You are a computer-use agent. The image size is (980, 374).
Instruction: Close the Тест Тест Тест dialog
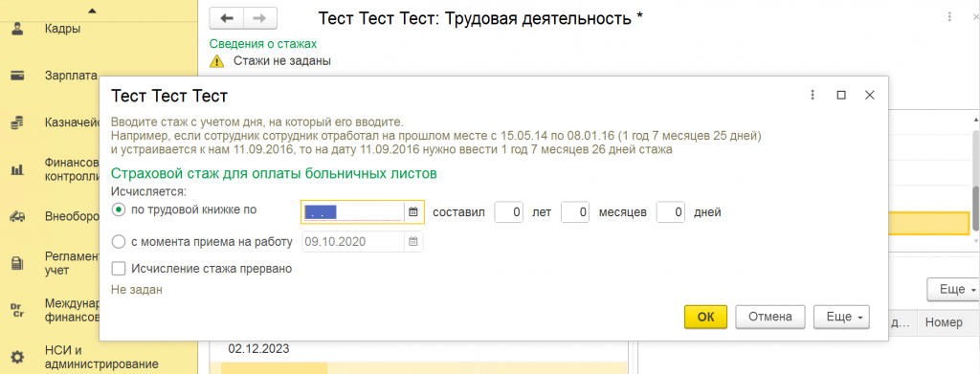[869, 95]
